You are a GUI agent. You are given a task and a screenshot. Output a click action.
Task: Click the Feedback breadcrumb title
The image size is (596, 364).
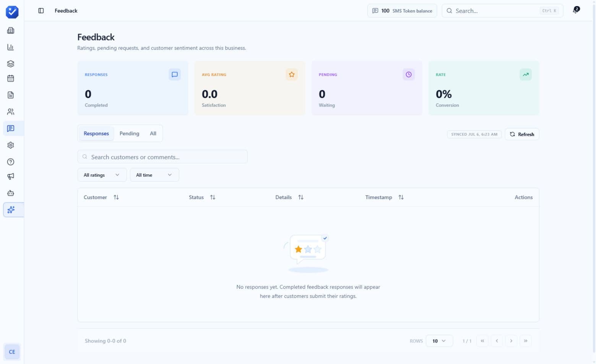pos(66,11)
